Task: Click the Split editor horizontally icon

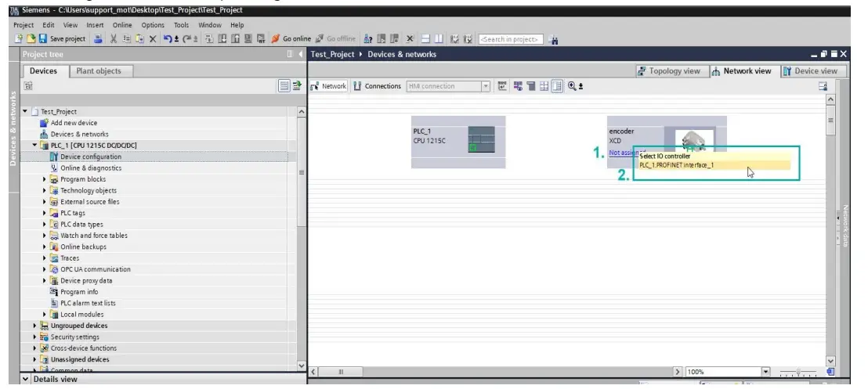Action: point(425,38)
